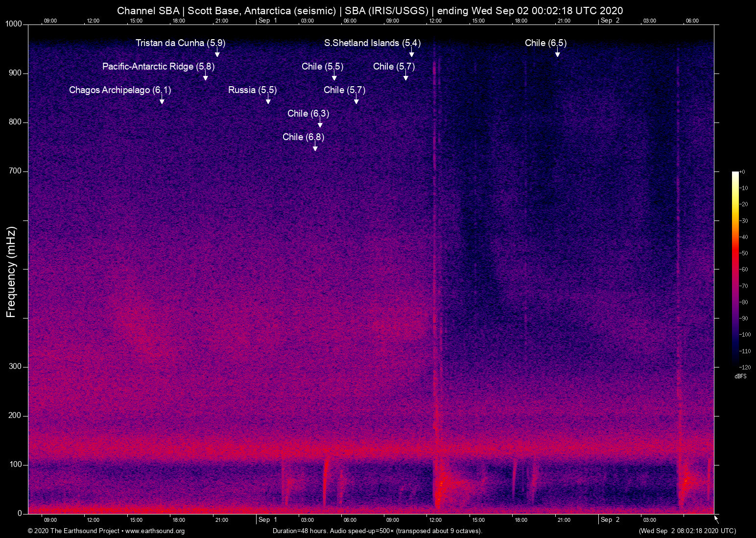Click the arrow beneath Pacific-Antarctic Ridge (5.8)

(x=206, y=76)
